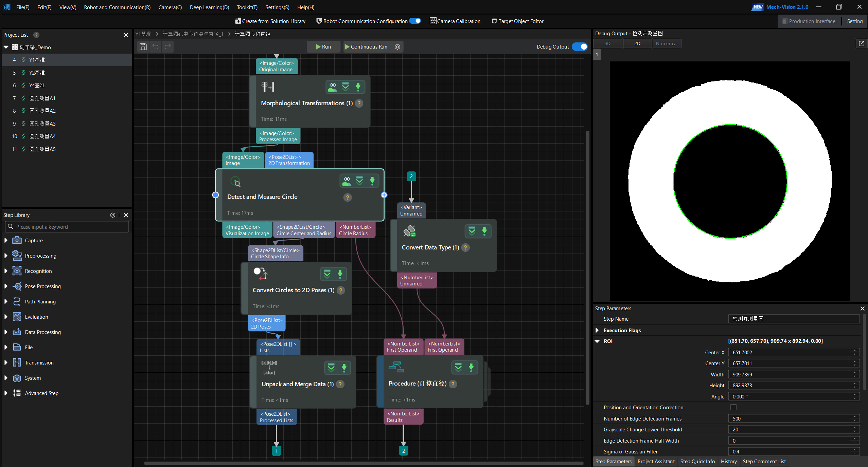Expand the Execution Flags section
868x467 pixels.
coord(597,330)
